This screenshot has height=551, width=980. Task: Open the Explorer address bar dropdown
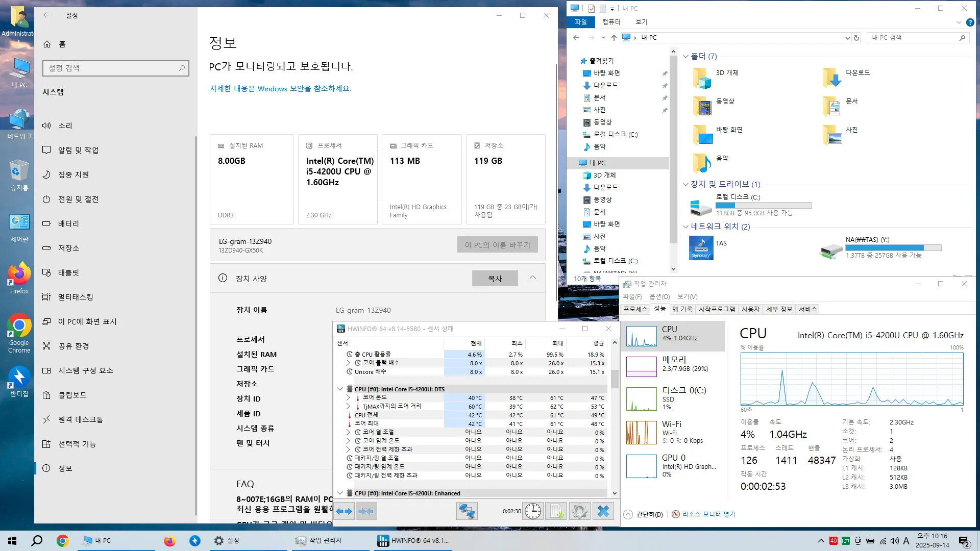[847, 38]
